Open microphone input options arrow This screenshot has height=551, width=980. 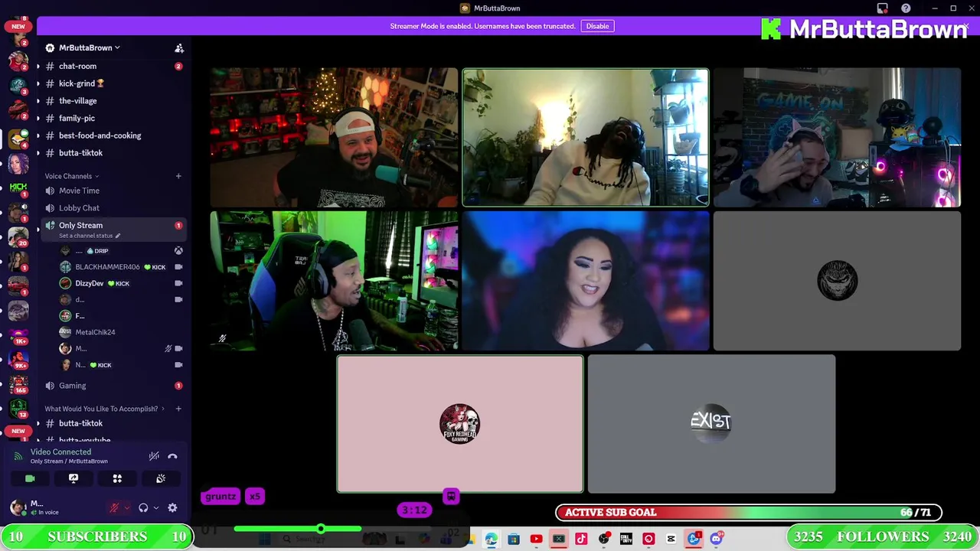(126, 507)
